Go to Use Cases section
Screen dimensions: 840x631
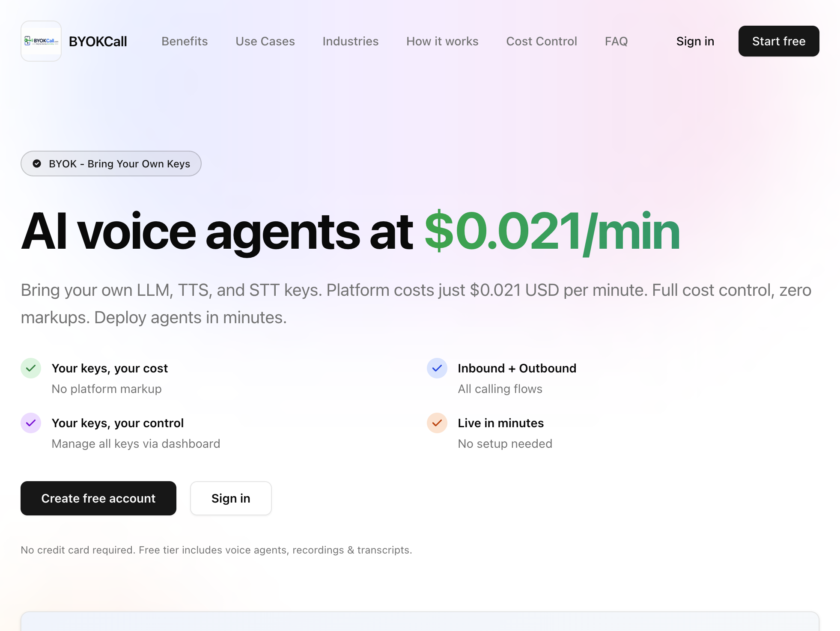tap(265, 41)
